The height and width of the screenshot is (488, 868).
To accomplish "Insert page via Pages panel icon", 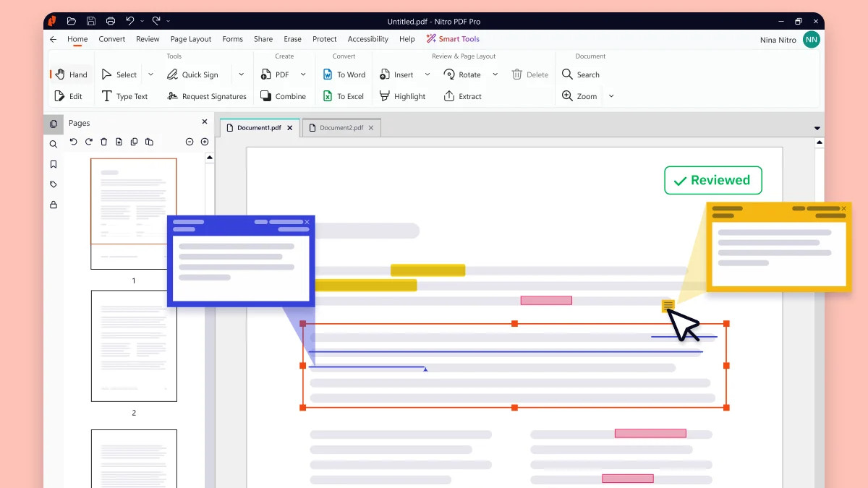I will [x=119, y=142].
